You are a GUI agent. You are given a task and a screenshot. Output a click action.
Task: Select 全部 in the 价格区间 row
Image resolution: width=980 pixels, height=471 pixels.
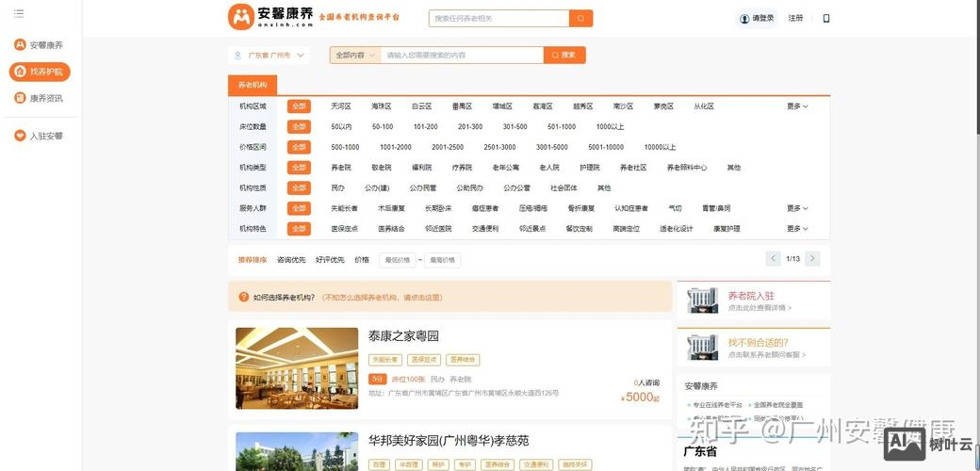[x=299, y=147]
